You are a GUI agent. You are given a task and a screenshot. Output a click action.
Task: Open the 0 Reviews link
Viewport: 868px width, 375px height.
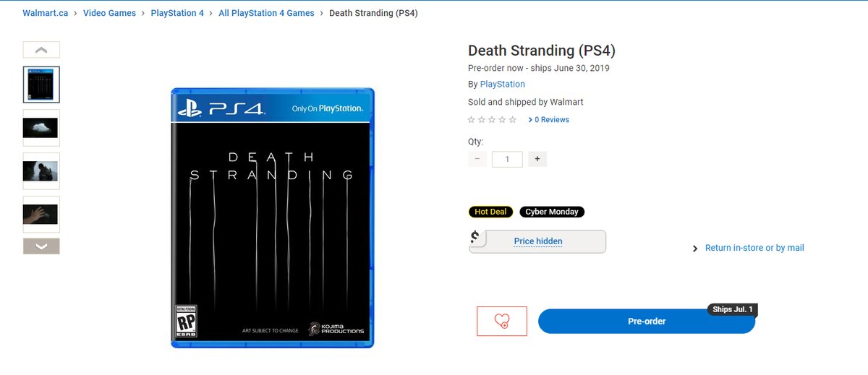pos(551,120)
